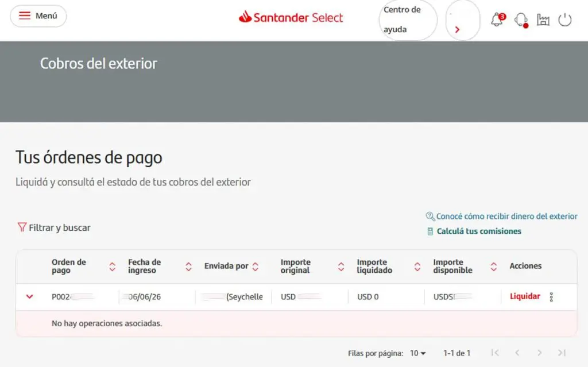Open Calculá tus comisiones link
The height and width of the screenshot is (367, 588).
coord(479,231)
